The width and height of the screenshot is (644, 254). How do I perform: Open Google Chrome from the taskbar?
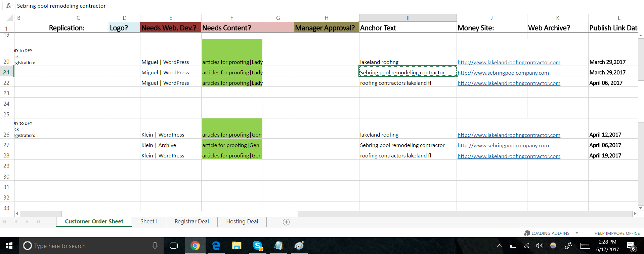pos(195,246)
